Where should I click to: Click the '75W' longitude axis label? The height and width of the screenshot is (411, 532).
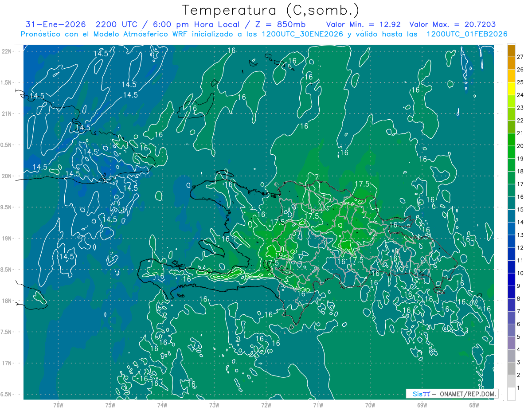tap(110, 405)
